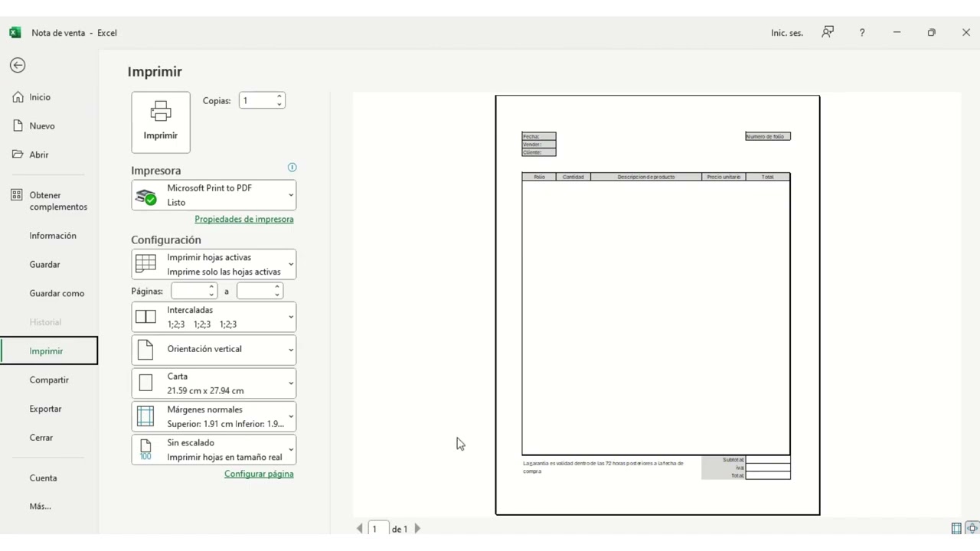The height and width of the screenshot is (551, 980).
Task: Open Configurar página link
Action: point(259,474)
